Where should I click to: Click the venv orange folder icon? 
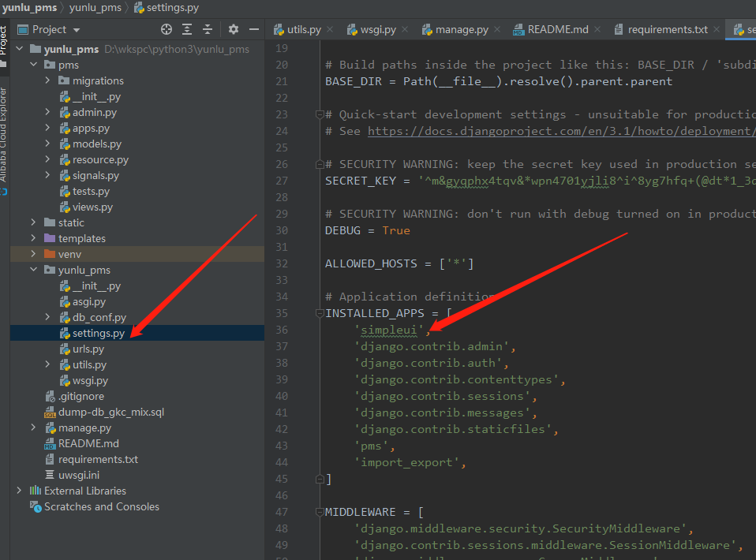pyautogui.click(x=50, y=254)
